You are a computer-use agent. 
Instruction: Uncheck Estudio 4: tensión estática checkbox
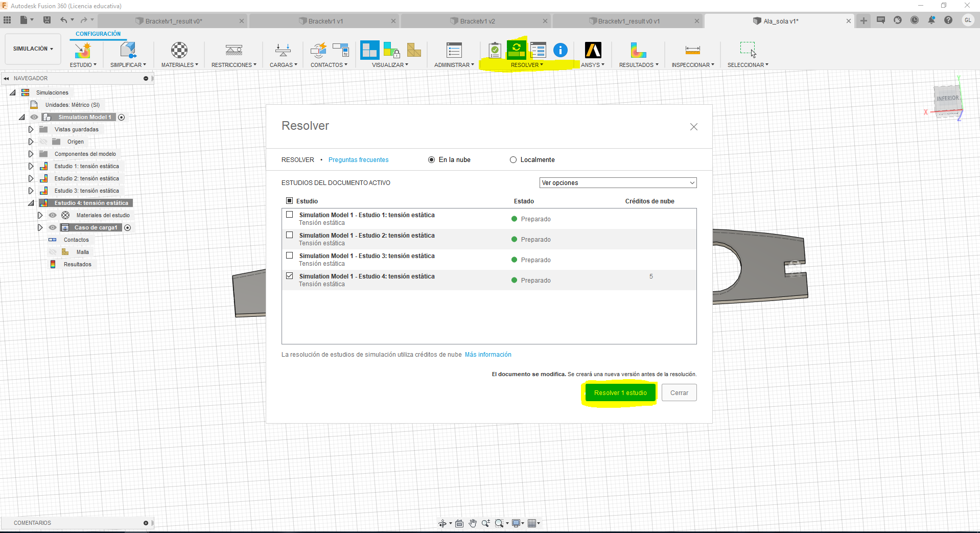pos(290,276)
